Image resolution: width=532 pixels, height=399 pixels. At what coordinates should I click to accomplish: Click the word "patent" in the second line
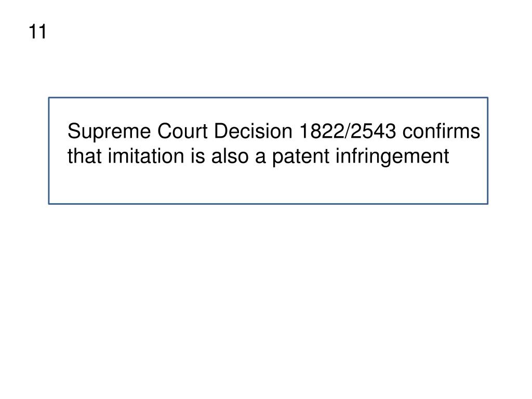(301, 157)
